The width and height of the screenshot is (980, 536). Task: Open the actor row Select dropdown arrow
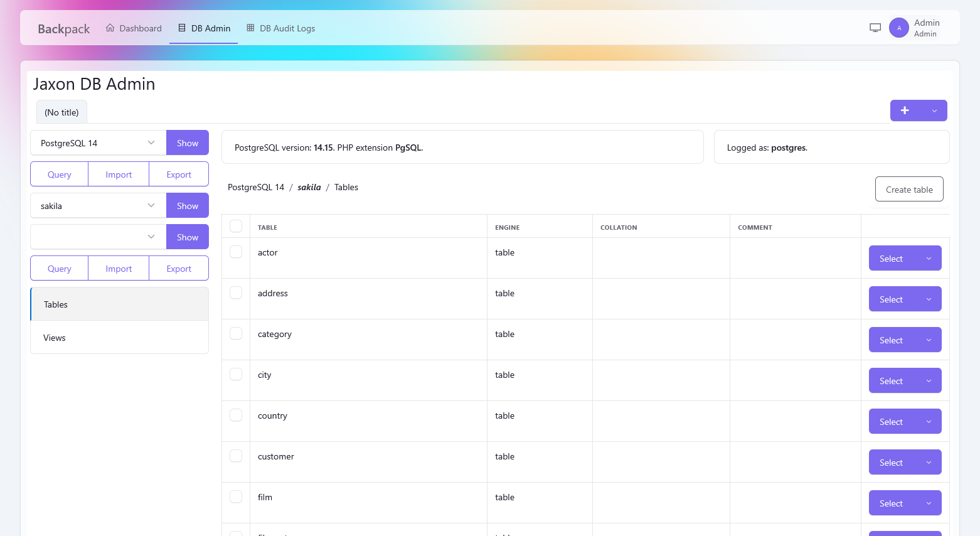coord(929,259)
